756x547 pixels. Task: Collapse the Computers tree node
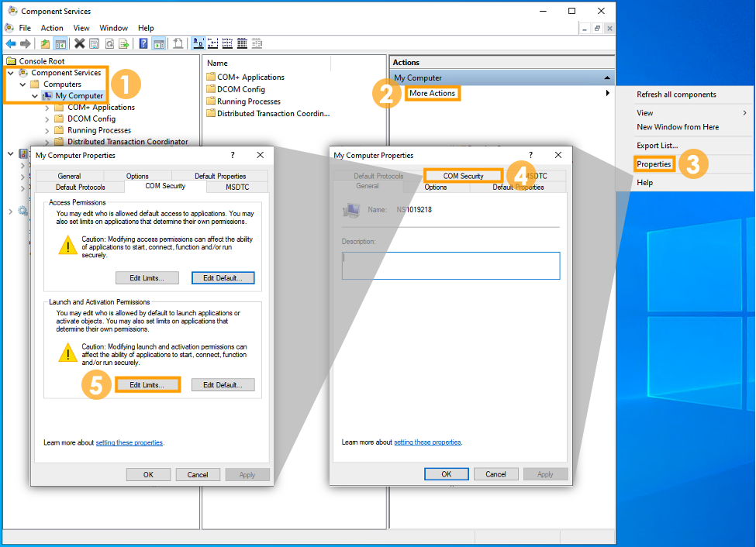pyautogui.click(x=22, y=84)
